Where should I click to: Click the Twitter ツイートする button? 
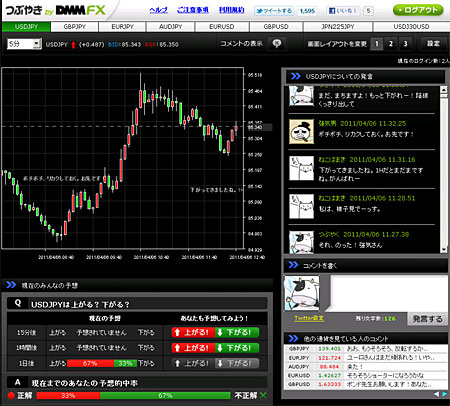tap(274, 11)
